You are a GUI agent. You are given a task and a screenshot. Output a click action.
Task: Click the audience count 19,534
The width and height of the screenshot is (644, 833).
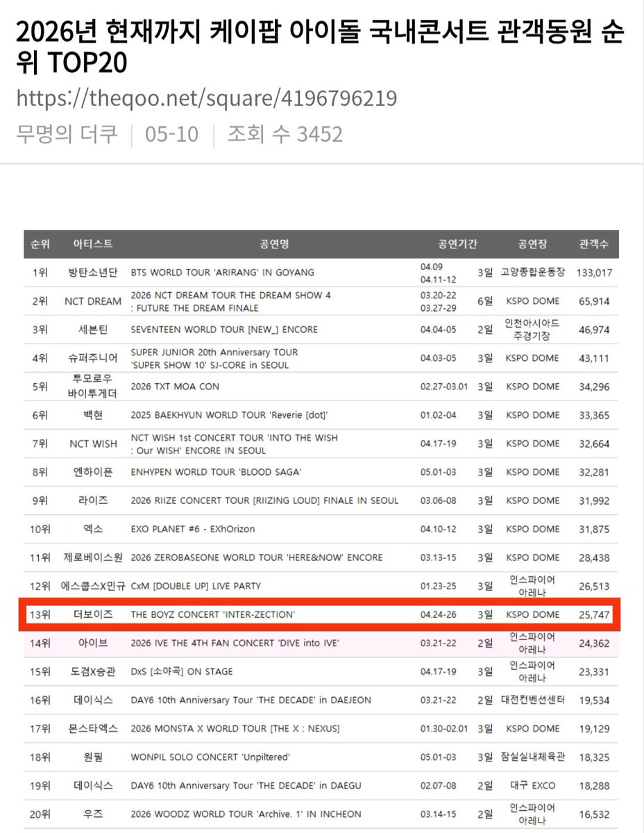tap(594, 700)
